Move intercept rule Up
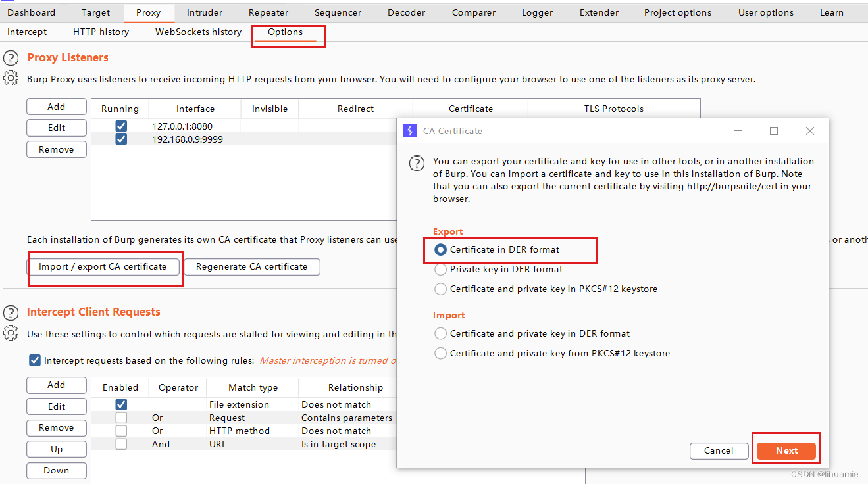 (x=57, y=449)
